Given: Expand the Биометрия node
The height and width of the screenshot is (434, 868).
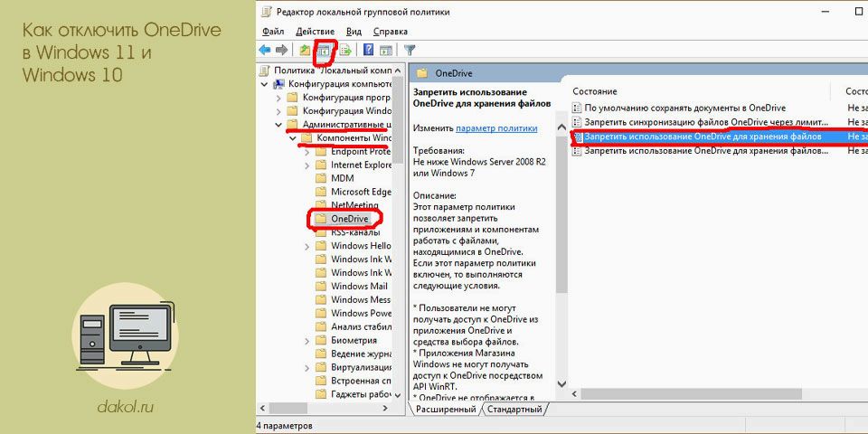Looking at the screenshot, I should click(x=307, y=341).
